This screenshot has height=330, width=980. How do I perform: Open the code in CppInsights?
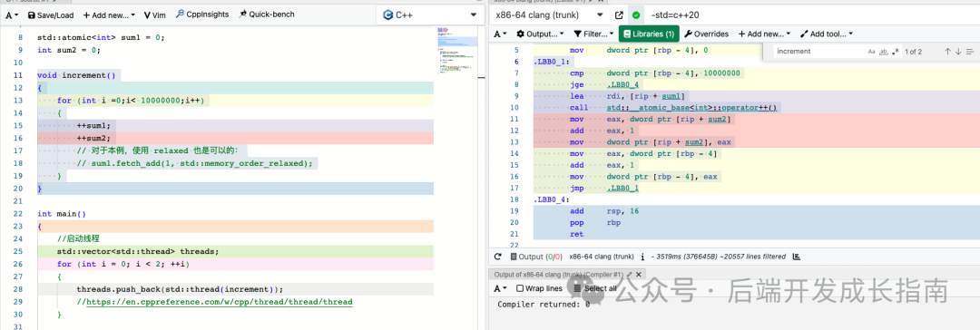[x=201, y=15]
